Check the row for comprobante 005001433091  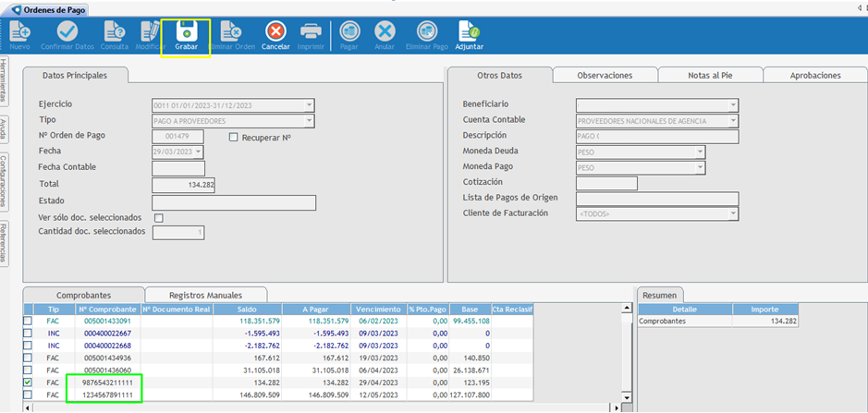point(27,321)
